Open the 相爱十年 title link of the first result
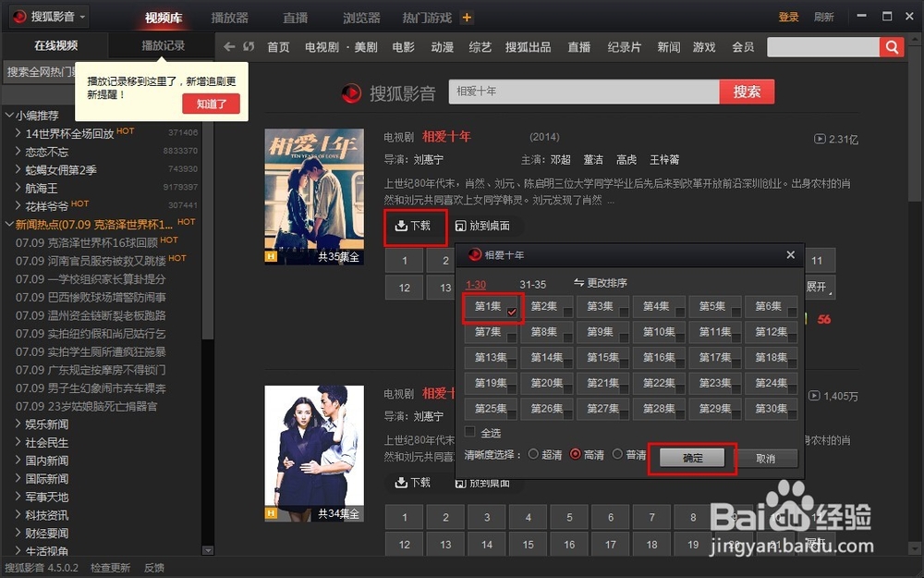The width and height of the screenshot is (924, 578). click(446, 137)
